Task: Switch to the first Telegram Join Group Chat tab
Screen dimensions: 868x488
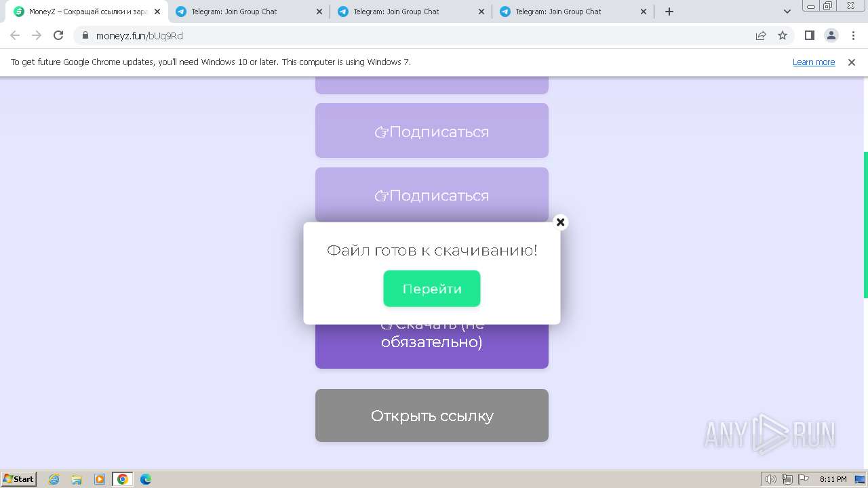Action: pos(248,12)
